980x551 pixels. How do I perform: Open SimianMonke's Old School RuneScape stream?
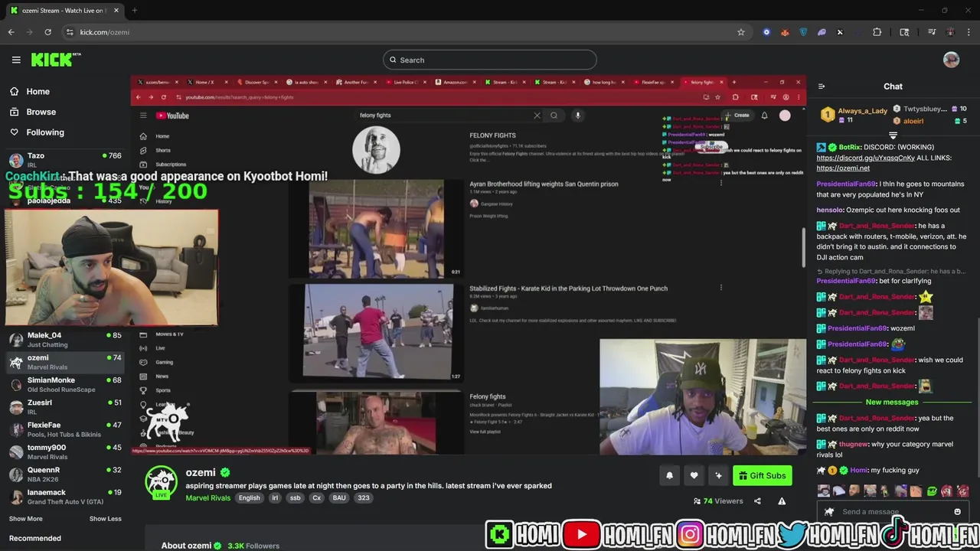pos(65,384)
